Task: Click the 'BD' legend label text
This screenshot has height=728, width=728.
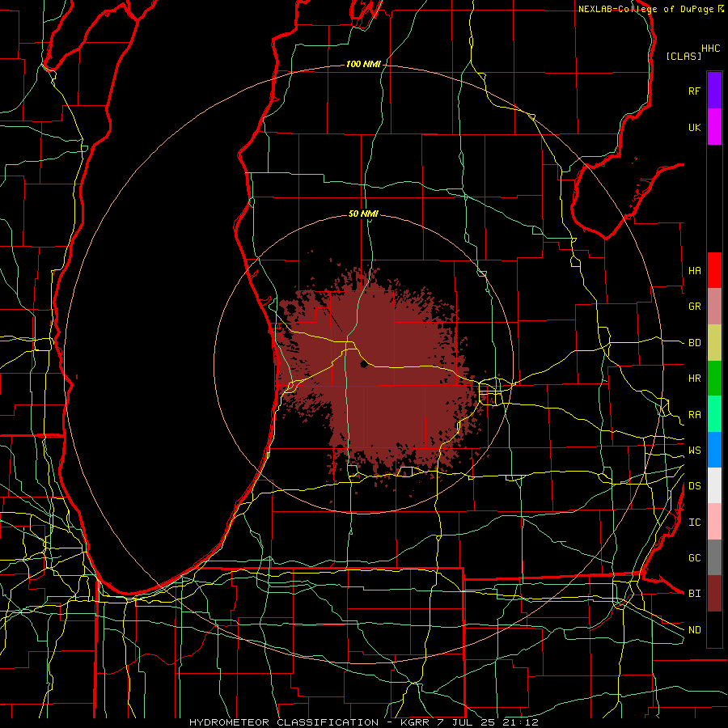Action: (694, 343)
